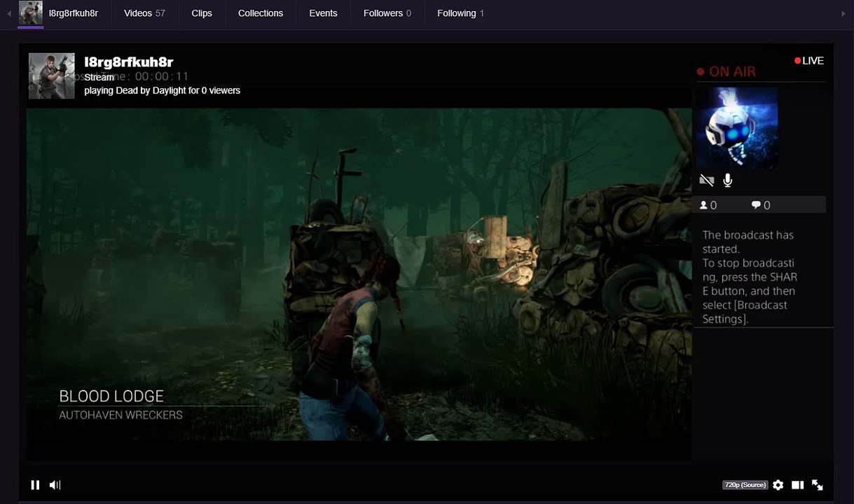This screenshot has height=504, width=854.
Task: Enter fullscreen with the expand icon
Action: (x=817, y=484)
